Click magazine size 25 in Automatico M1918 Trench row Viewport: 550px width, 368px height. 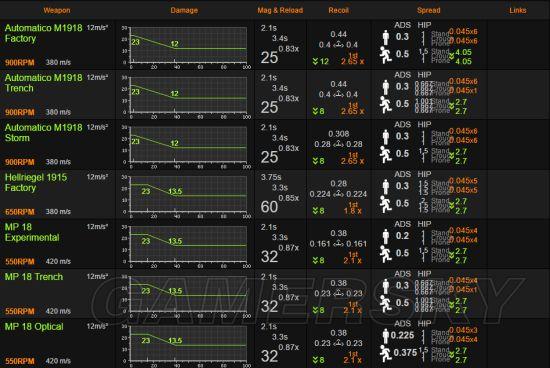click(269, 107)
